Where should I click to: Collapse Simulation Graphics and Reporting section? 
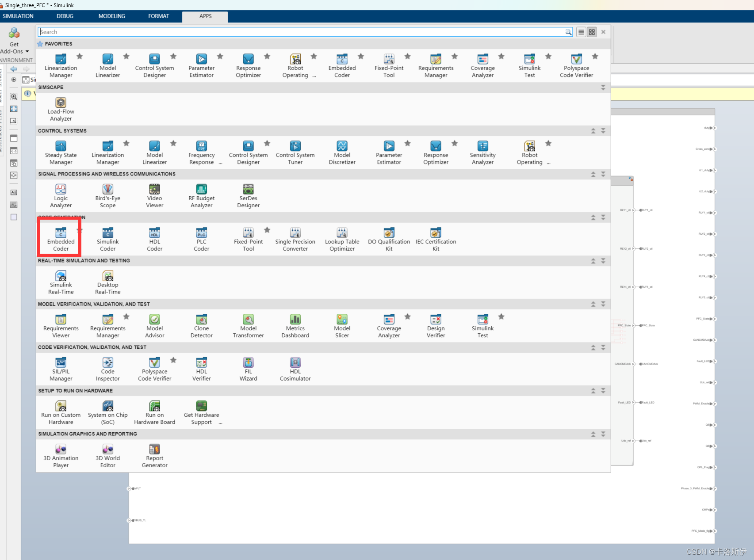click(x=593, y=434)
